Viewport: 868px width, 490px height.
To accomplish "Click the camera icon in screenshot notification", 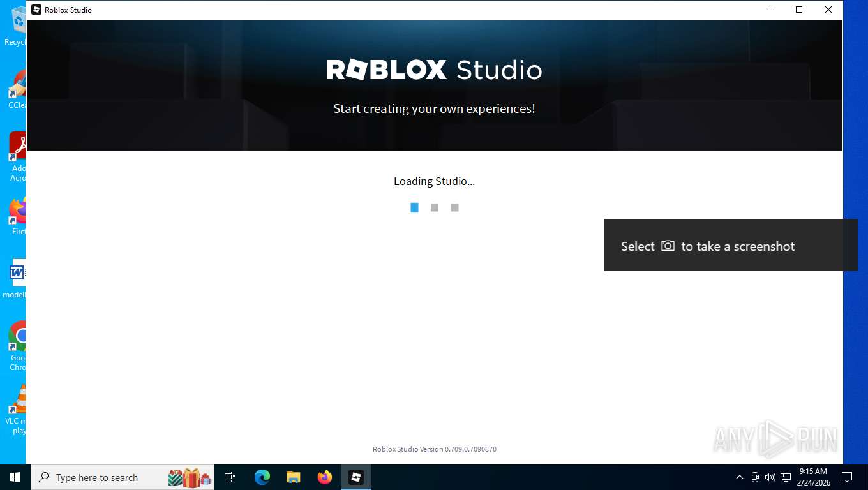I will coord(668,246).
